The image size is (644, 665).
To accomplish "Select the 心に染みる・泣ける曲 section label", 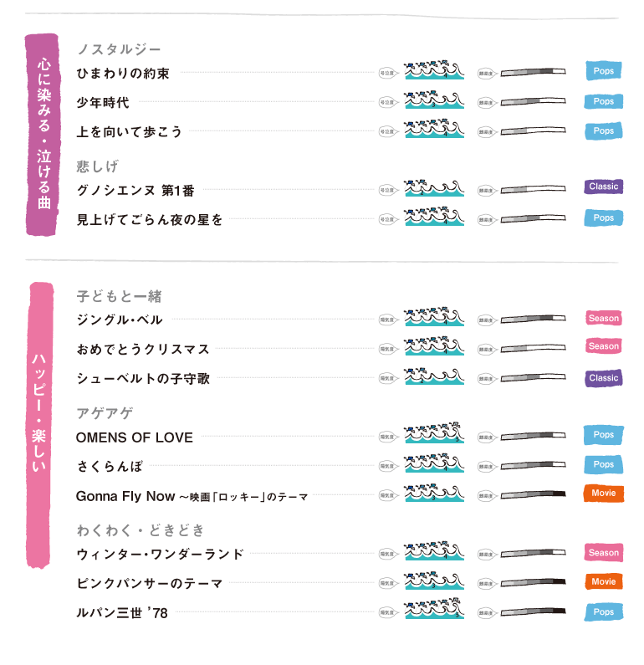I will click(43, 134).
